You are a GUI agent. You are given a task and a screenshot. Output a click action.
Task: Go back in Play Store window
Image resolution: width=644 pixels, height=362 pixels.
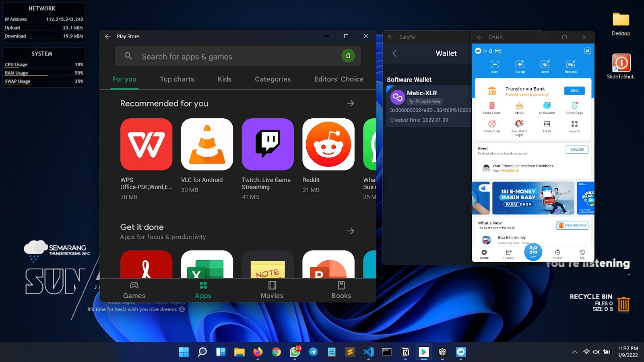[108, 36]
